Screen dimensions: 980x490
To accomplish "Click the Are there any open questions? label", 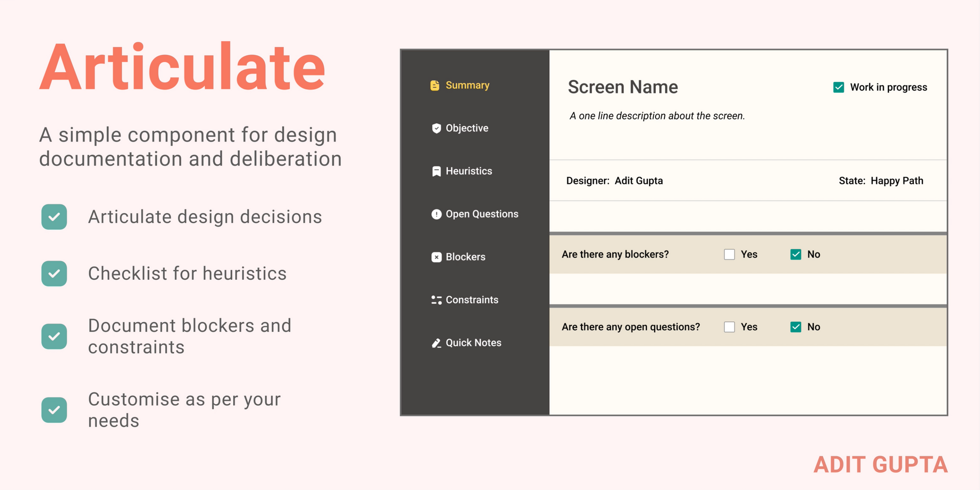I will pyautogui.click(x=631, y=327).
